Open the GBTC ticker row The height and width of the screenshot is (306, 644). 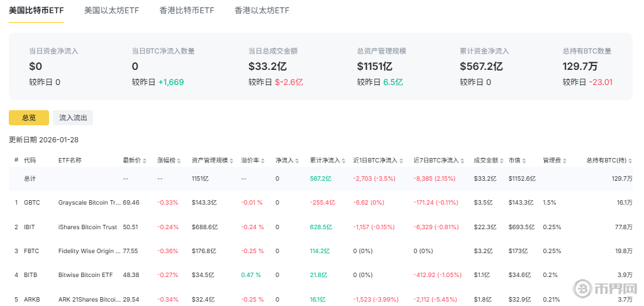(x=31, y=203)
